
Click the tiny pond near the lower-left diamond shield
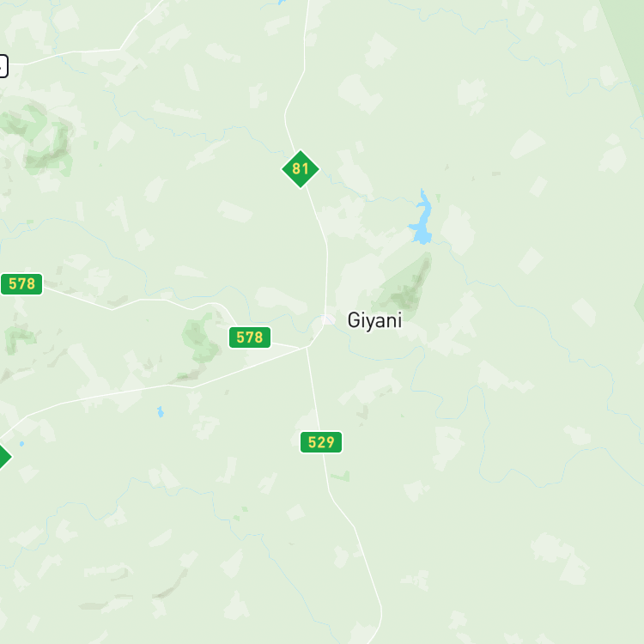(x=21, y=444)
